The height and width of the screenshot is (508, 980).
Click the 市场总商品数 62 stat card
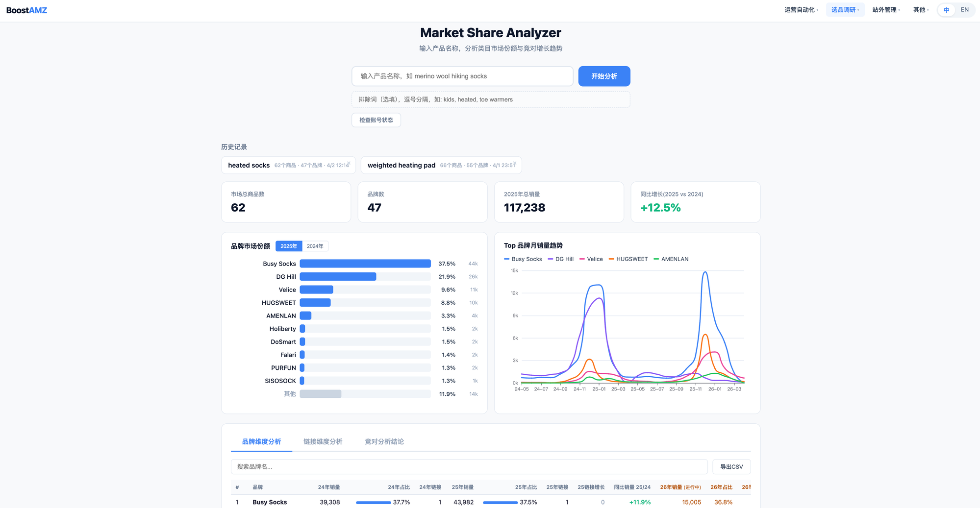[x=286, y=202]
